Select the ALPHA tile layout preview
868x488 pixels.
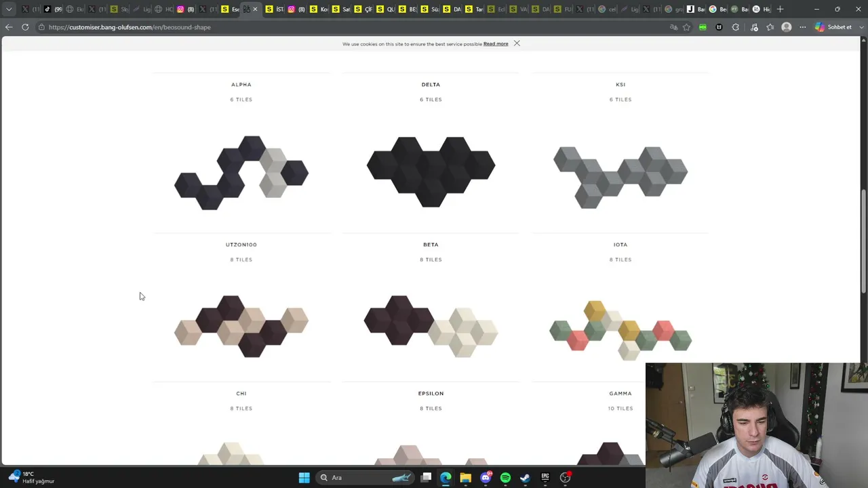tap(241, 172)
